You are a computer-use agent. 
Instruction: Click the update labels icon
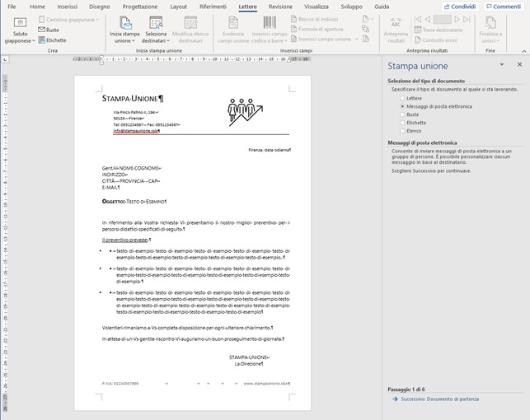(365, 39)
